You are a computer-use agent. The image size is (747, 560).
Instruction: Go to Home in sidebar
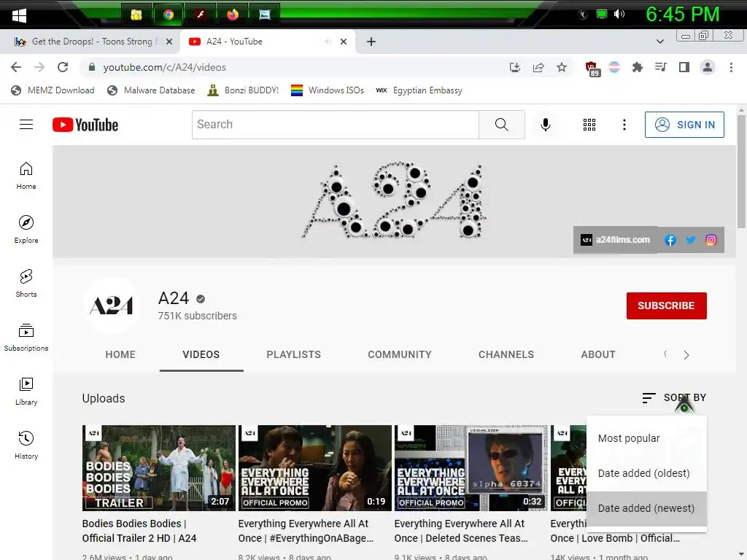click(x=26, y=176)
